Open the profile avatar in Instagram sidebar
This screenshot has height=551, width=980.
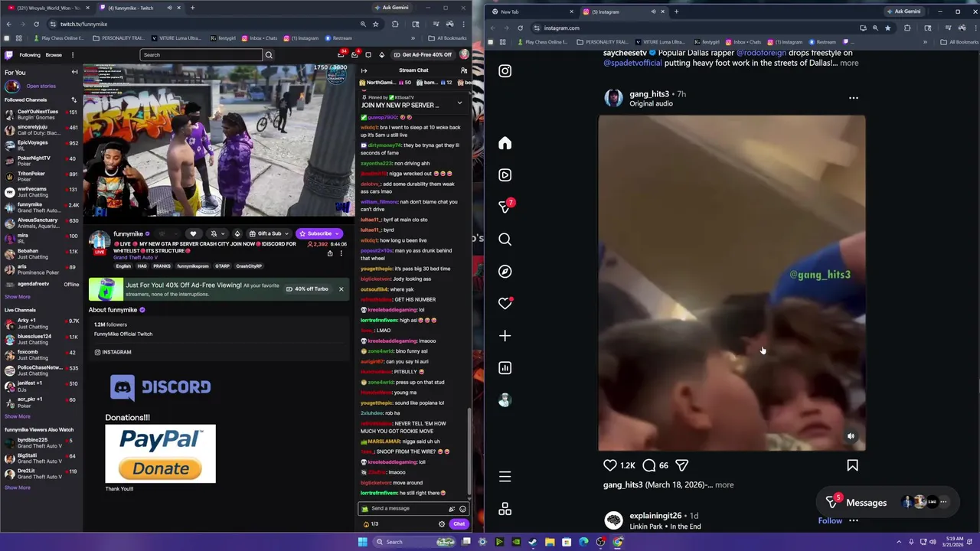click(505, 400)
